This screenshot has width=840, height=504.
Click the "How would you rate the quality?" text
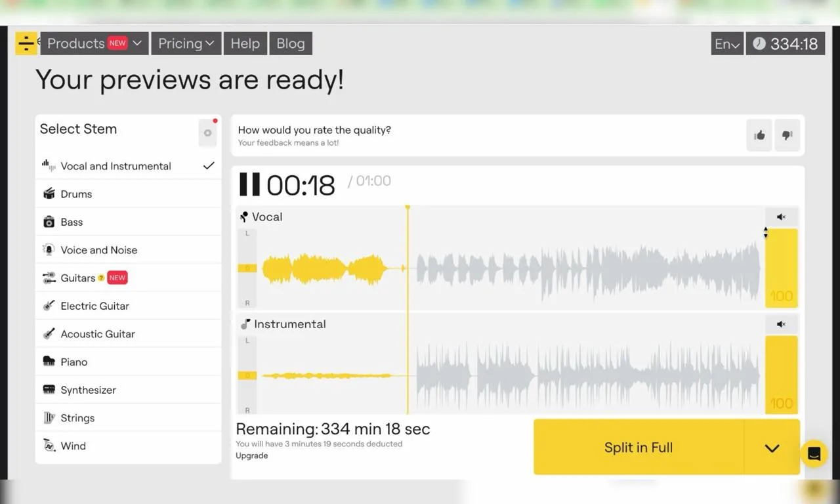tap(314, 130)
